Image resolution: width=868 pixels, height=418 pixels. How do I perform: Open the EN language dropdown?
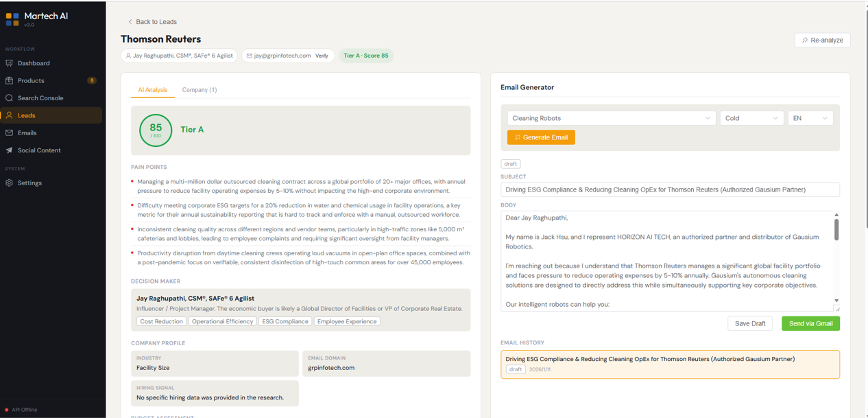tap(810, 118)
